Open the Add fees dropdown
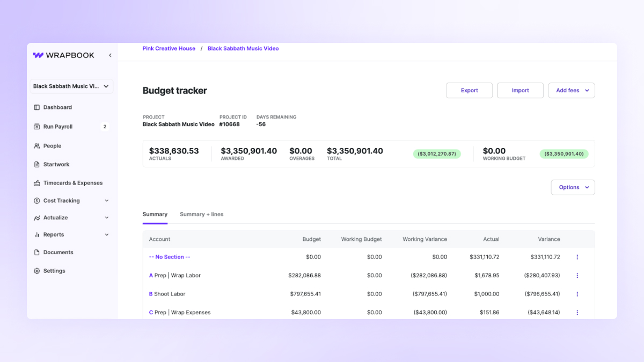Viewport: 644px width, 362px height. click(x=572, y=91)
